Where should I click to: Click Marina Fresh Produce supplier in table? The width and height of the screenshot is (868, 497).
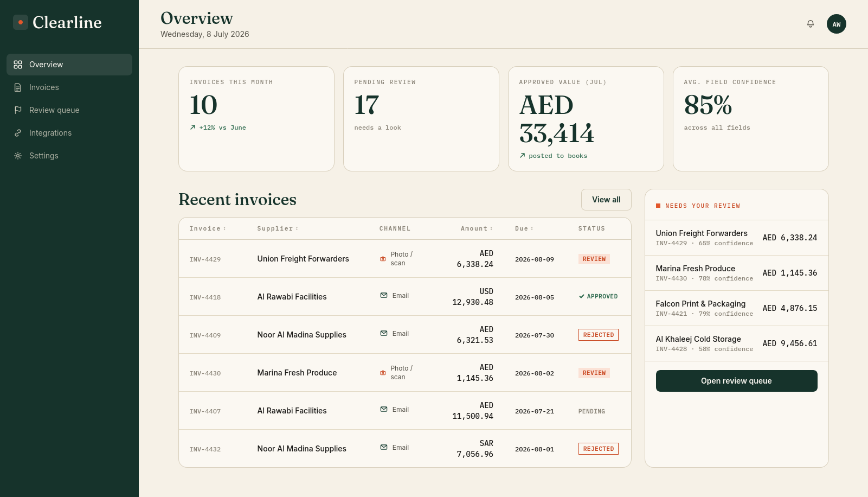point(297,373)
